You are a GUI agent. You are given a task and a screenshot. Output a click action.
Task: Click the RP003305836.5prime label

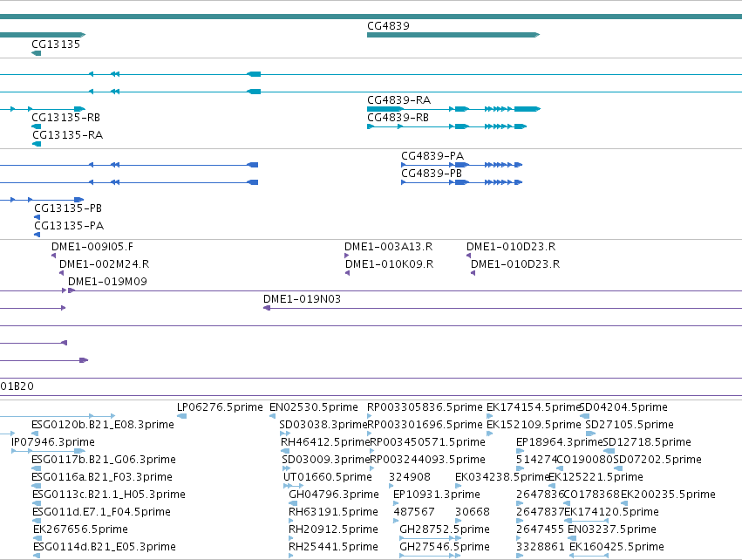click(x=425, y=407)
